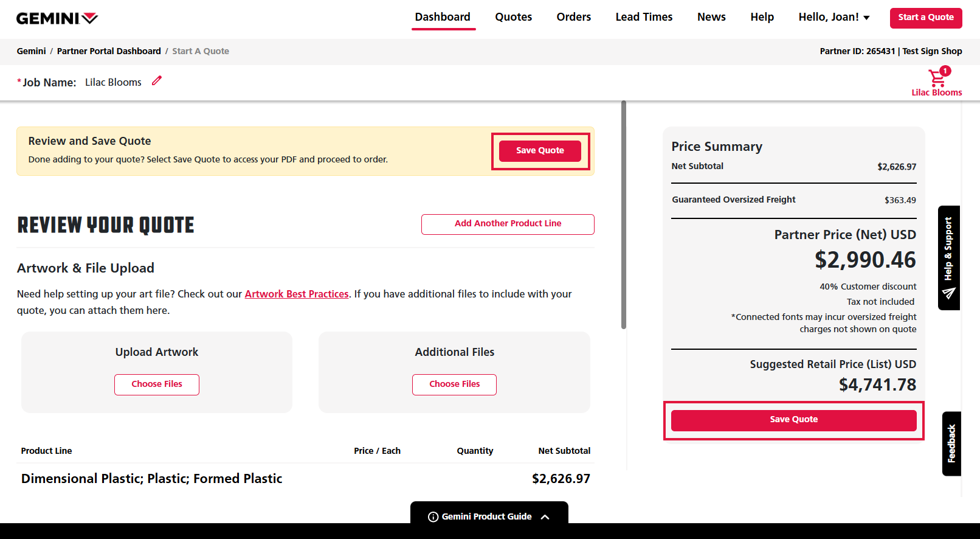Navigate to Orders

click(x=573, y=17)
